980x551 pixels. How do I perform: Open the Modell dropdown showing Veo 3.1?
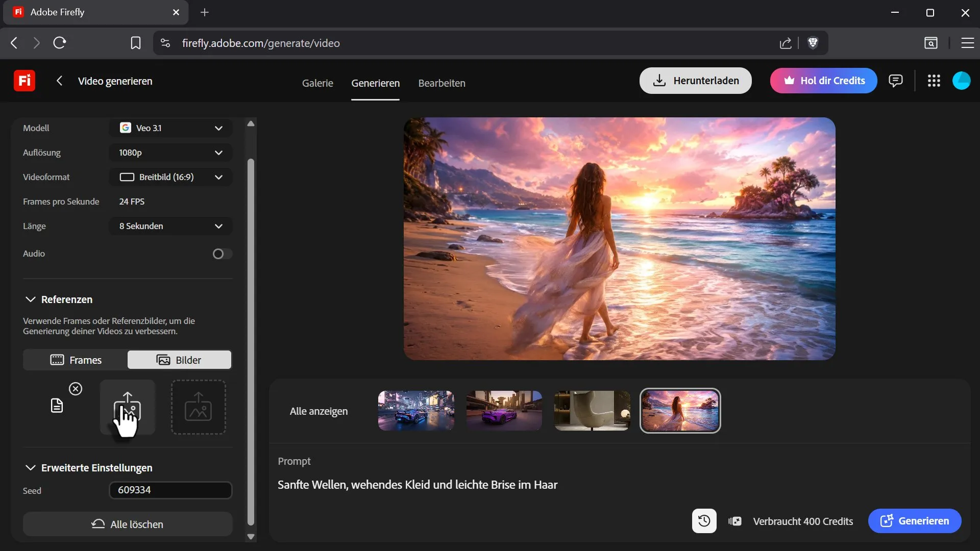pyautogui.click(x=170, y=128)
